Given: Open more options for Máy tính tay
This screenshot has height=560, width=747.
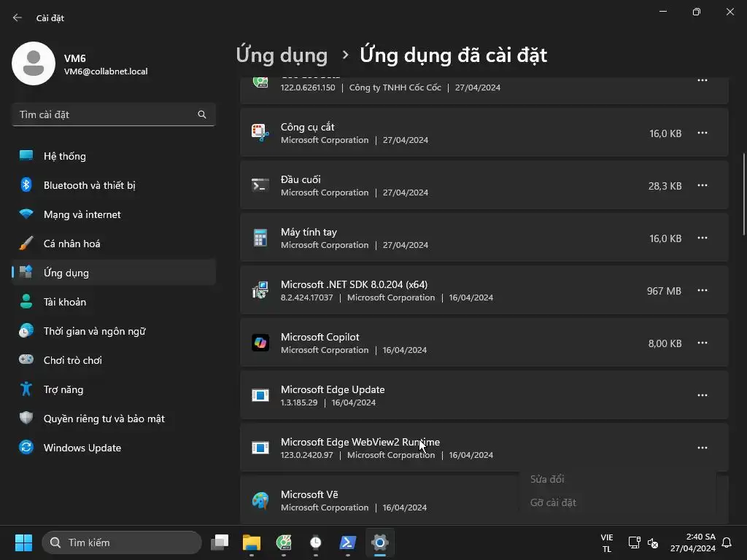Looking at the screenshot, I should point(703,238).
